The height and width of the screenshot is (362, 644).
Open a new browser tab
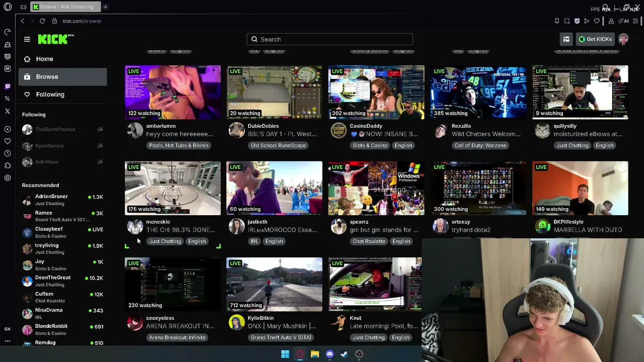click(x=106, y=7)
